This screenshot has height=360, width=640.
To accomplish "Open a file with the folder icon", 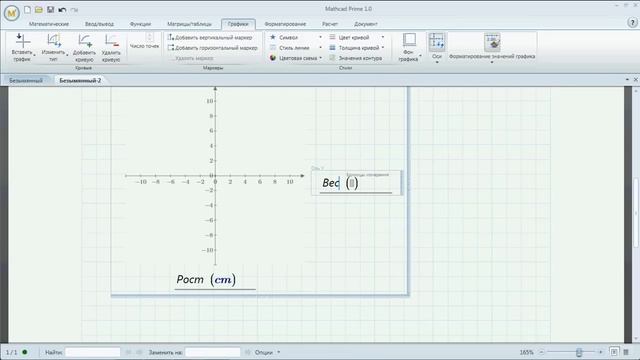I will pyautogui.click(x=39, y=9).
